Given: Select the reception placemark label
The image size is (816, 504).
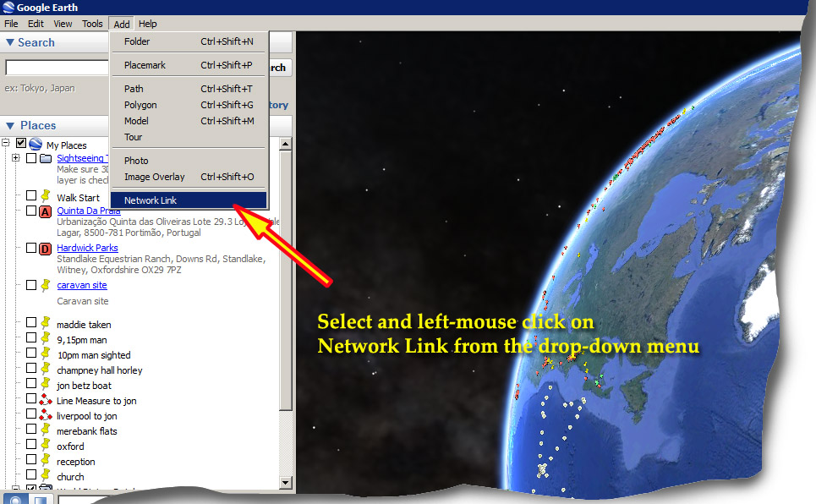Looking at the screenshot, I should 76,462.
